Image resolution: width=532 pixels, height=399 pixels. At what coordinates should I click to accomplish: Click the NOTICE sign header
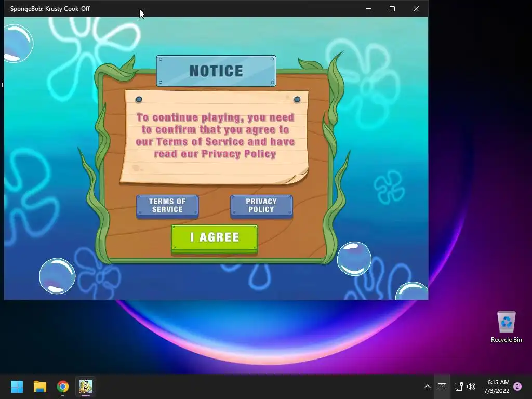click(216, 71)
